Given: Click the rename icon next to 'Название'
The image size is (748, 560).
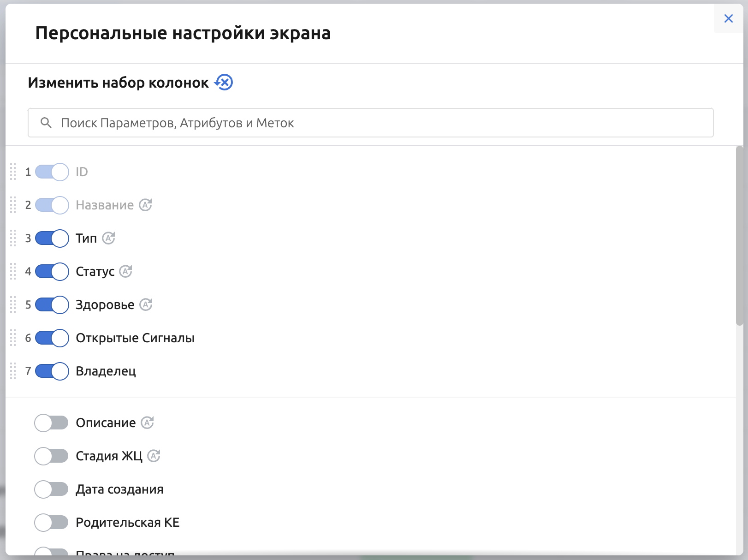Looking at the screenshot, I should coord(146,205).
